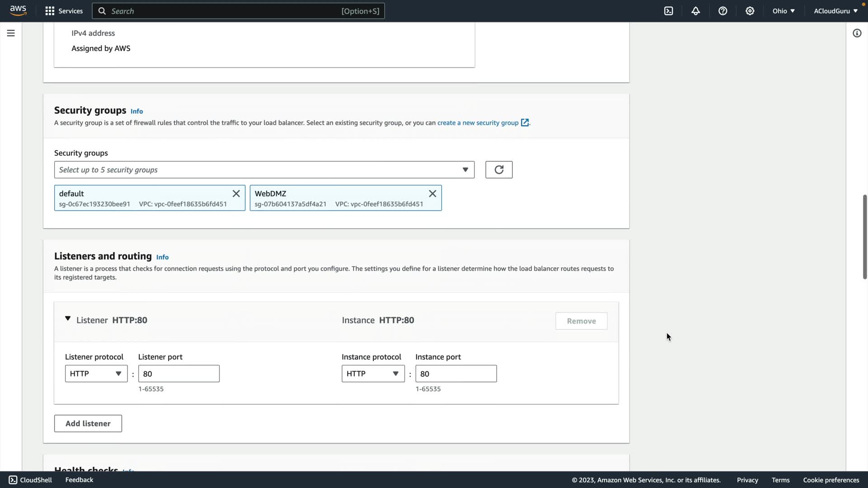Open the Listener protocol dropdown

[x=96, y=374]
